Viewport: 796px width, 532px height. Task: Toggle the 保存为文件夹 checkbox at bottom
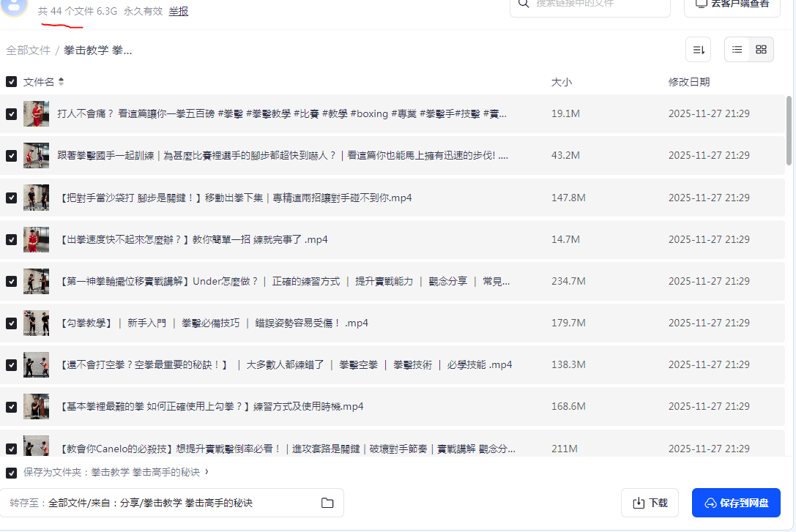tap(11, 473)
